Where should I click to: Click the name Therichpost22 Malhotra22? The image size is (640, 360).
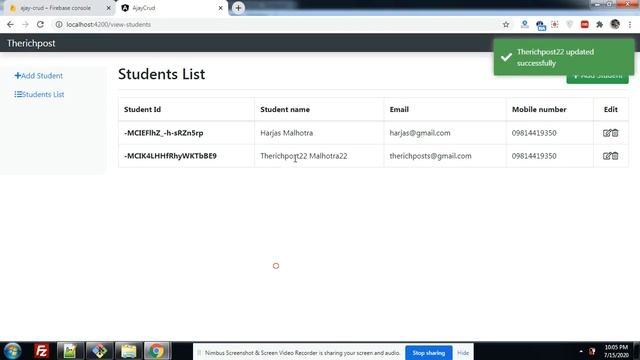click(x=304, y=156)
